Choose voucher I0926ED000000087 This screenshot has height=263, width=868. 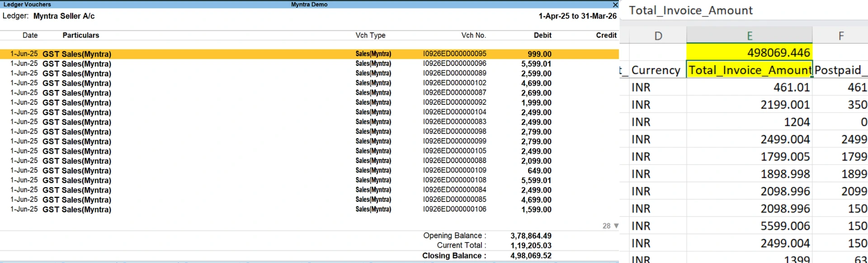454,93
